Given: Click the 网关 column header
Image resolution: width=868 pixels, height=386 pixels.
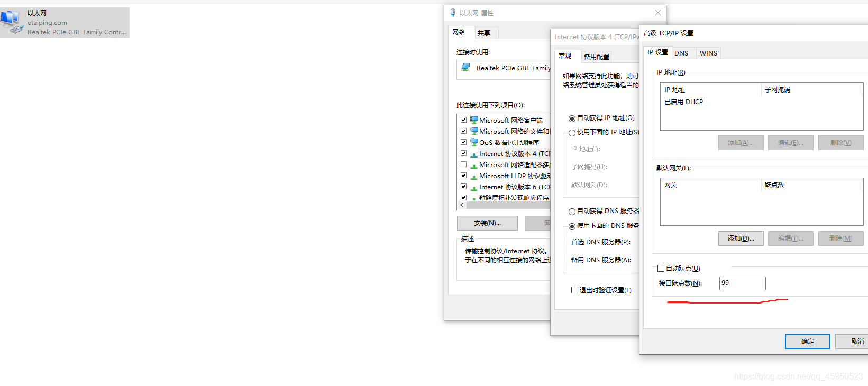Looking at the screenshot, I should coord(711,185).
